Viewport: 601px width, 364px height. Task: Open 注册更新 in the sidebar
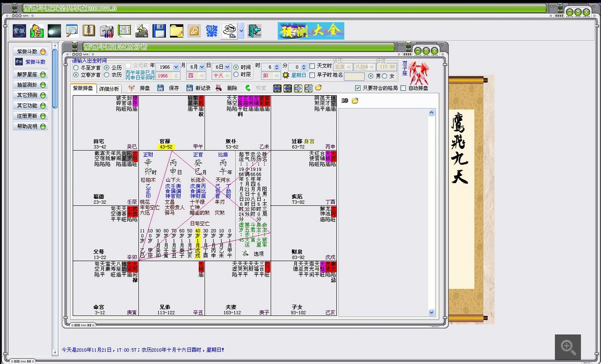click(31, 116)
